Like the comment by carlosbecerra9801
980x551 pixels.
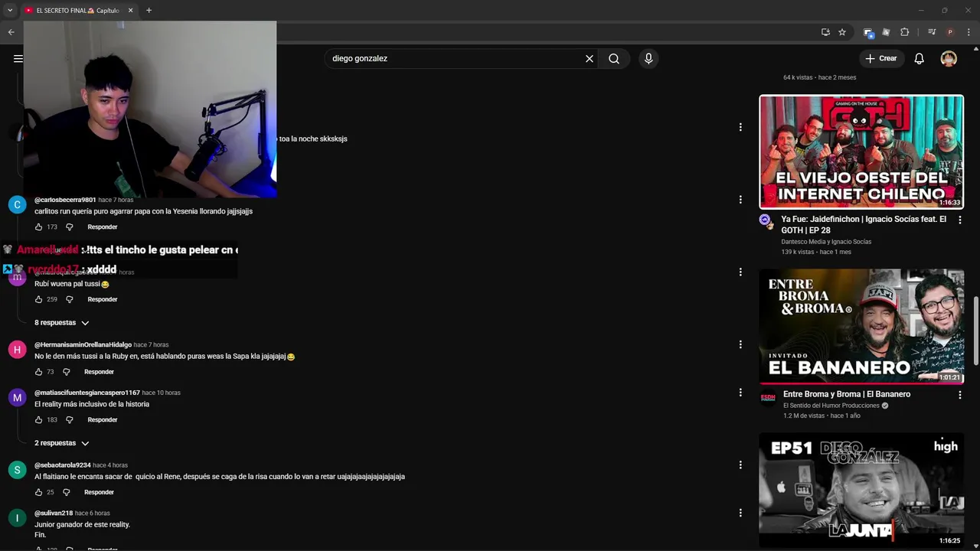38,227
